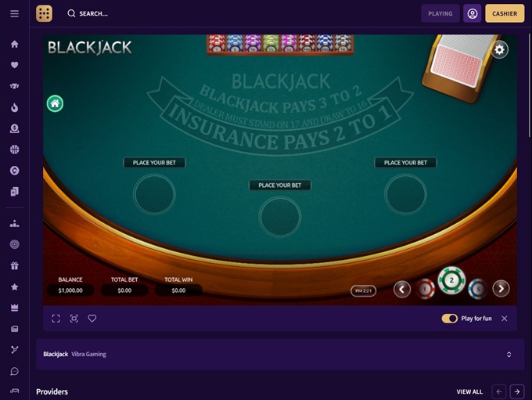The image size is (532, 400).
Task: Open the gift promotions icon in sidebar
Action: pos(14,266)
